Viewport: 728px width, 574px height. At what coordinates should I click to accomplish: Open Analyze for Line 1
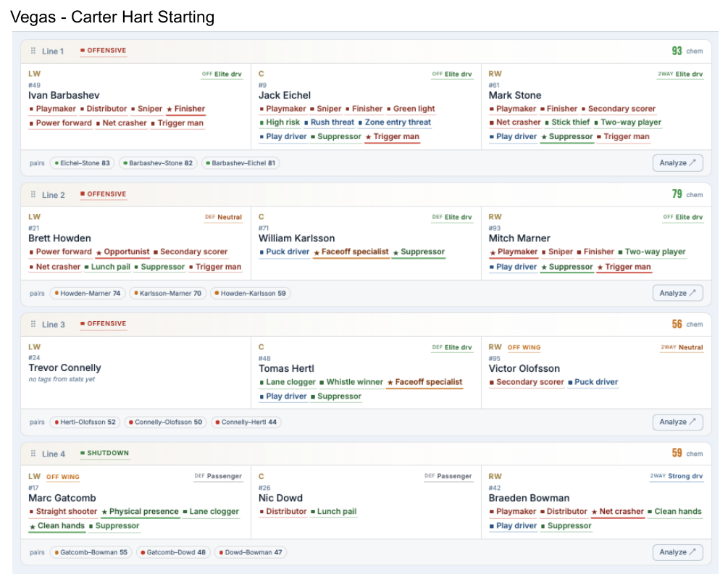coord(677,163)
